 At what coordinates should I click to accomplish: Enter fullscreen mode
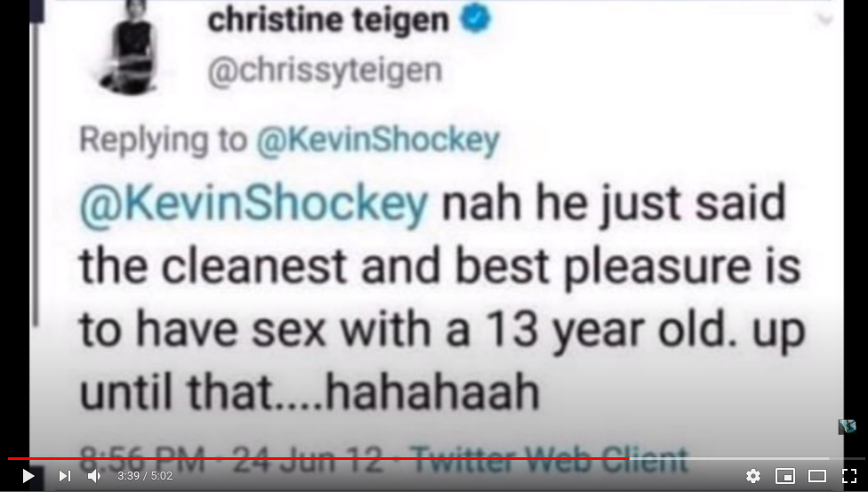849,476
